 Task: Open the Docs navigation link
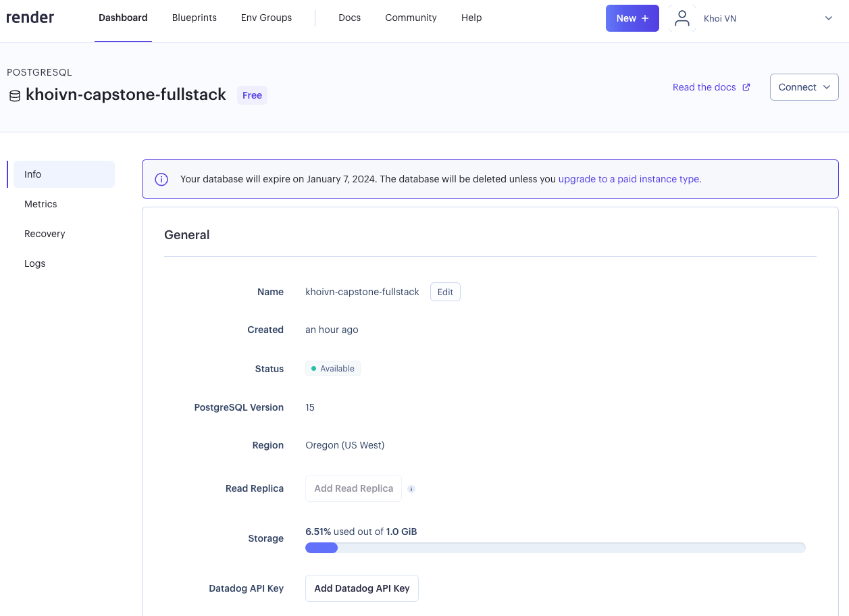350,18
